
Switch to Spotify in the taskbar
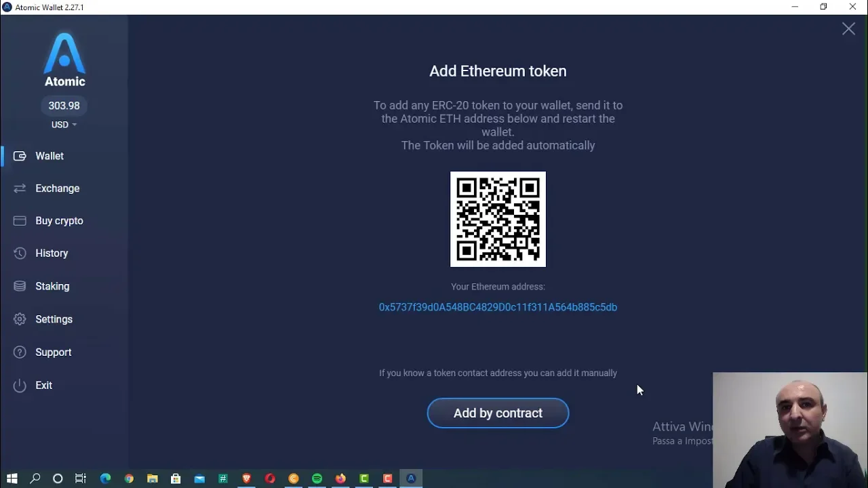coord(317,479)
